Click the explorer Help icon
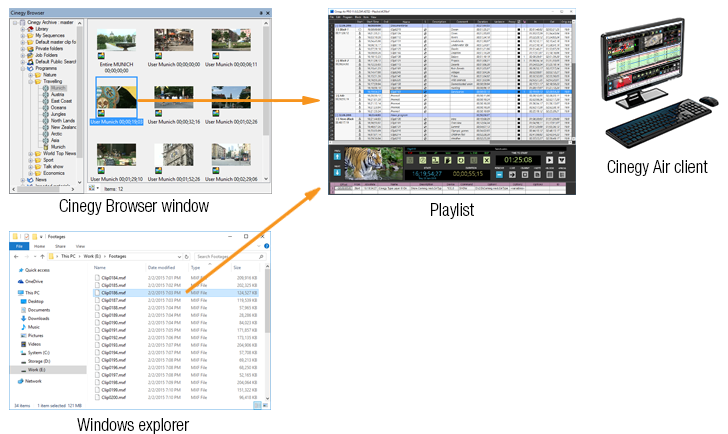Screen dimensions: 728x434 click(x=266, y=246)
